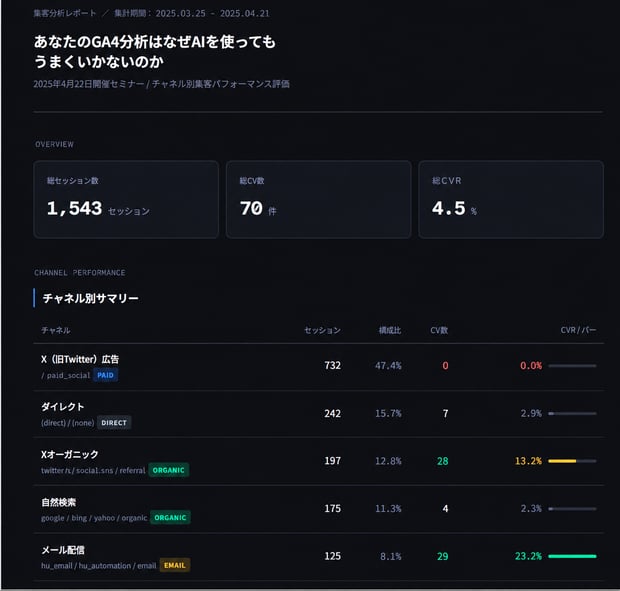Click the 自然検索 channel name
The image size is (620, 591).
pos(59,502)
